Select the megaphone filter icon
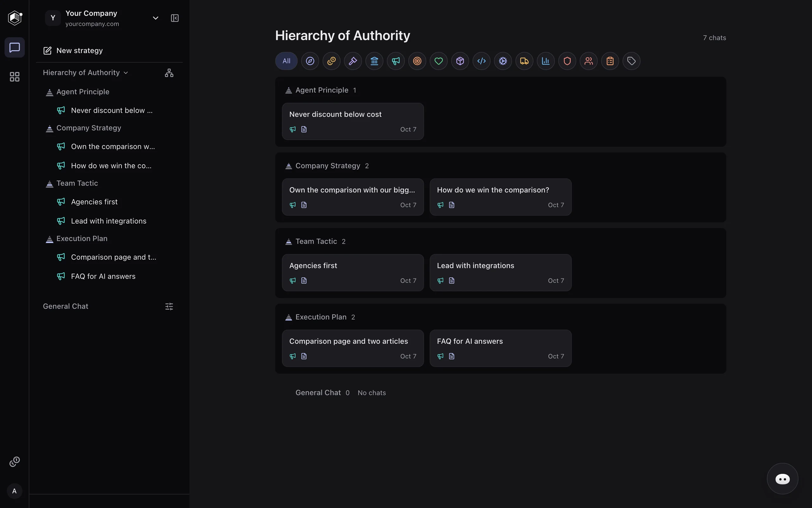 [396, 61]
